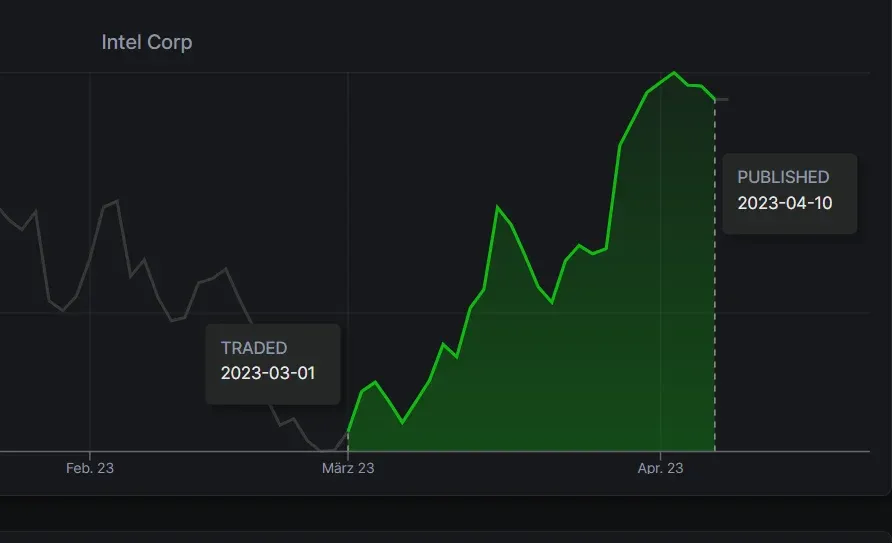892x543 pixels.
Task: Select the 2023-03-01 traded date text
Action: (267, 373)
